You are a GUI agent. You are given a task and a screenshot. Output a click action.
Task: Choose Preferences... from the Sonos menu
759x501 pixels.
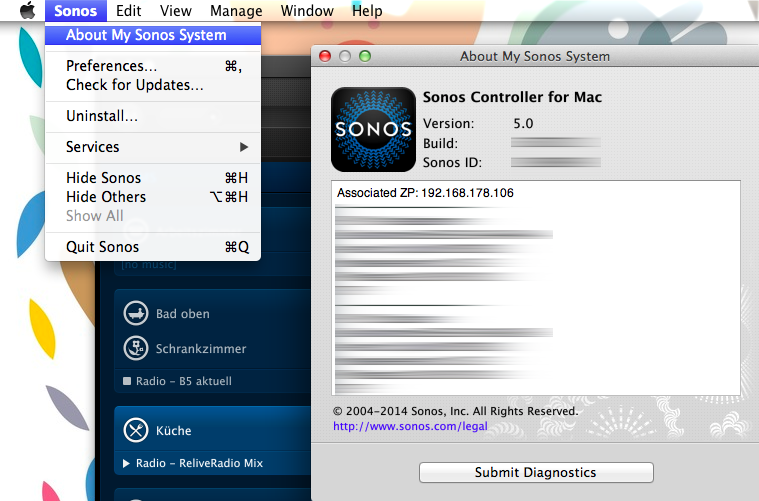pos(153,65)
